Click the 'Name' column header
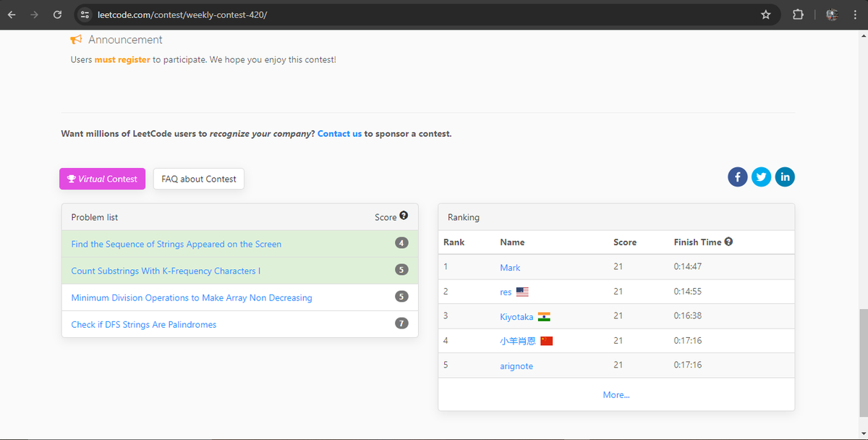Image resolution: width=868 pixels, height=440 pixels. coord(512,242)
